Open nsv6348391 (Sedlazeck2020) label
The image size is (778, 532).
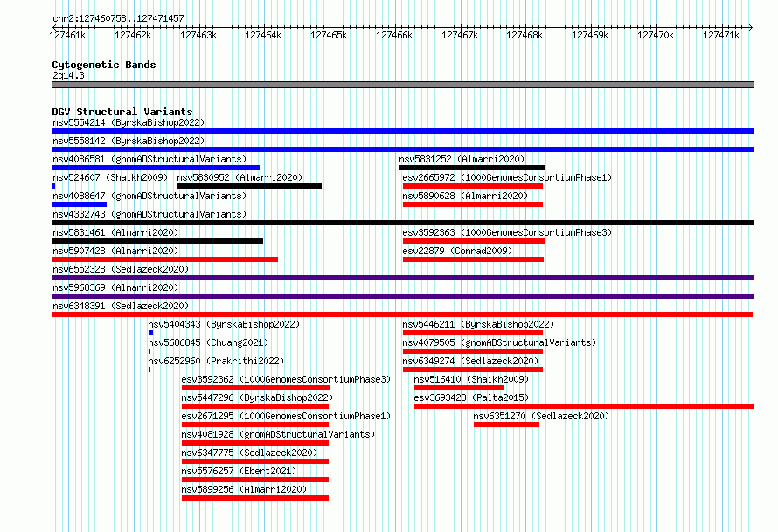tap(121, 306)
